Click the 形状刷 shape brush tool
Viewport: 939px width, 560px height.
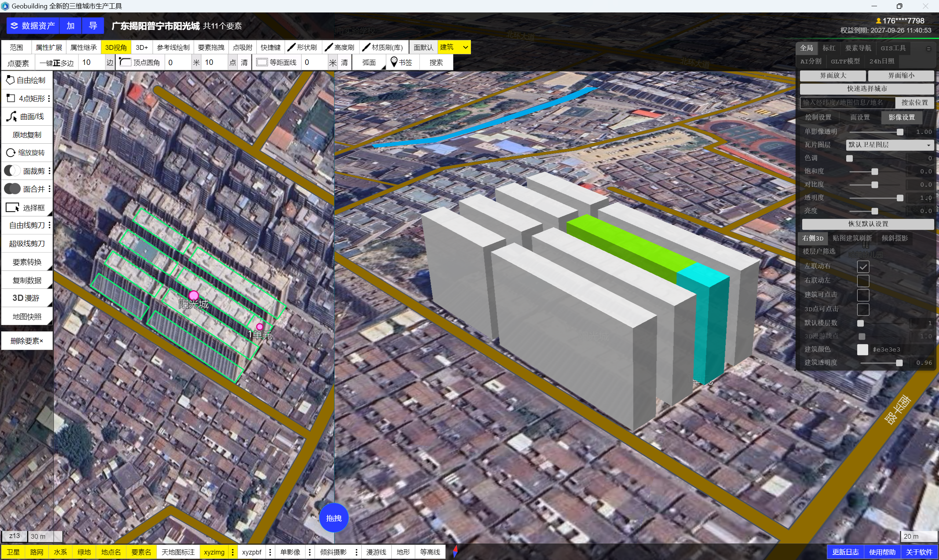(303, 47)
